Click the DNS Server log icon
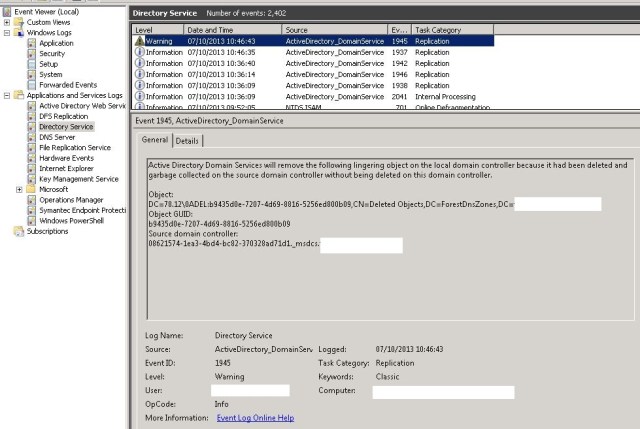Viewport: 640px width, 429px height. (x=31, y=137)
